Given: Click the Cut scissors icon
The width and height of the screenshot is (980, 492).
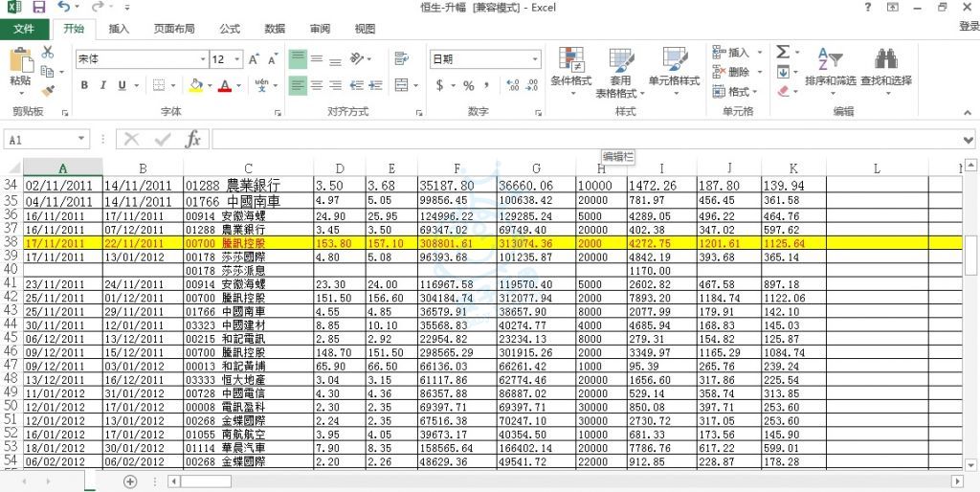Looking at the screenshot, I should pyautogui.click(x=48, y=52).
